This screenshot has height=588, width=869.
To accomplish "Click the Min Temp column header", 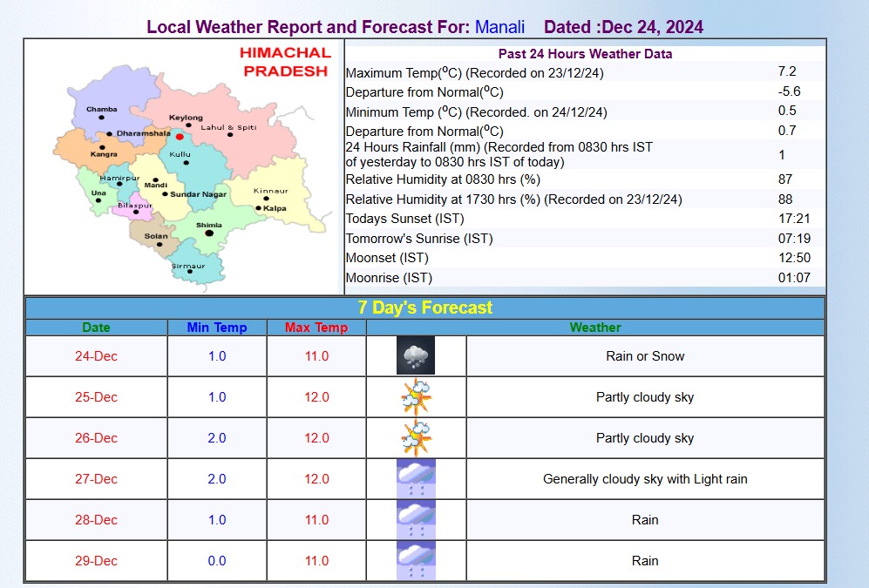I will click(x=217, y=328).
